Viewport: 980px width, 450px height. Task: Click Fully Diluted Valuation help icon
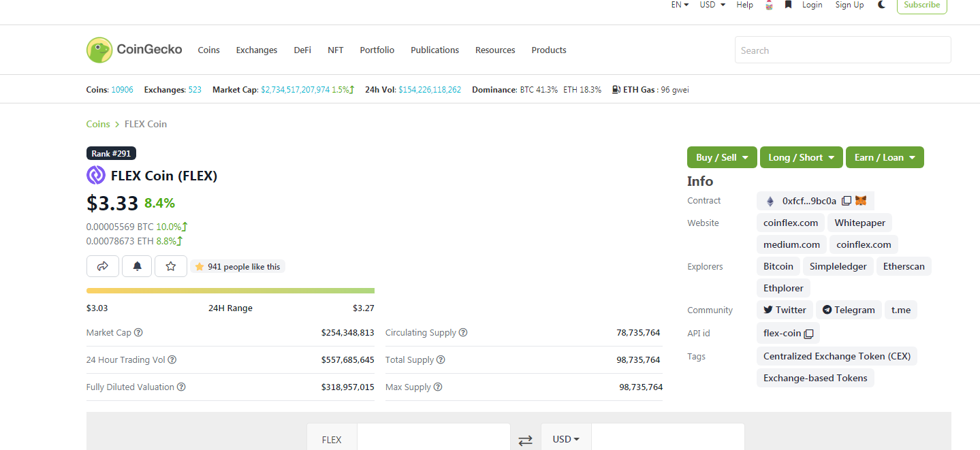[181, 387]
